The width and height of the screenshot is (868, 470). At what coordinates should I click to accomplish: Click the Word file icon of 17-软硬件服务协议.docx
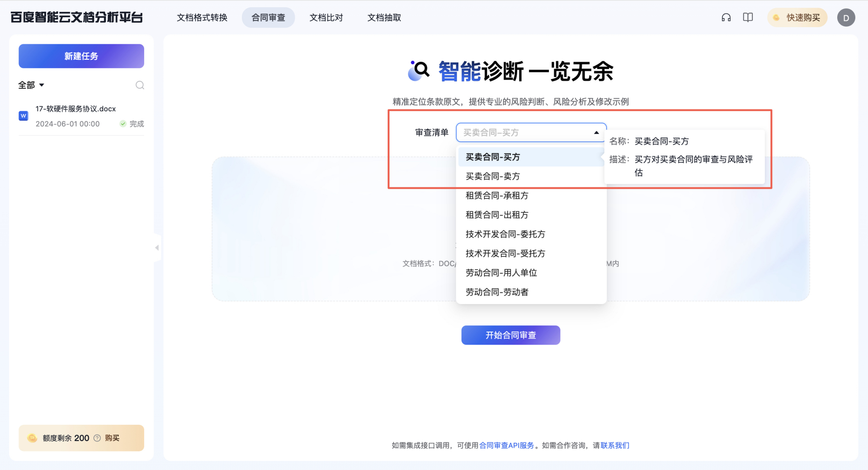click(x=24, y=116)
